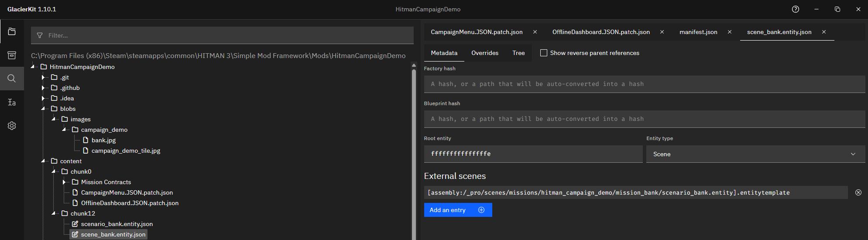Click the mod folder path text

click(218, 55)
